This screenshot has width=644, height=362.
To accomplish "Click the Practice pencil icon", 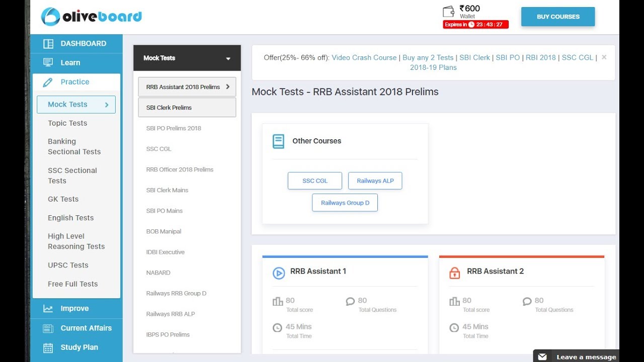I will (48, 82).
